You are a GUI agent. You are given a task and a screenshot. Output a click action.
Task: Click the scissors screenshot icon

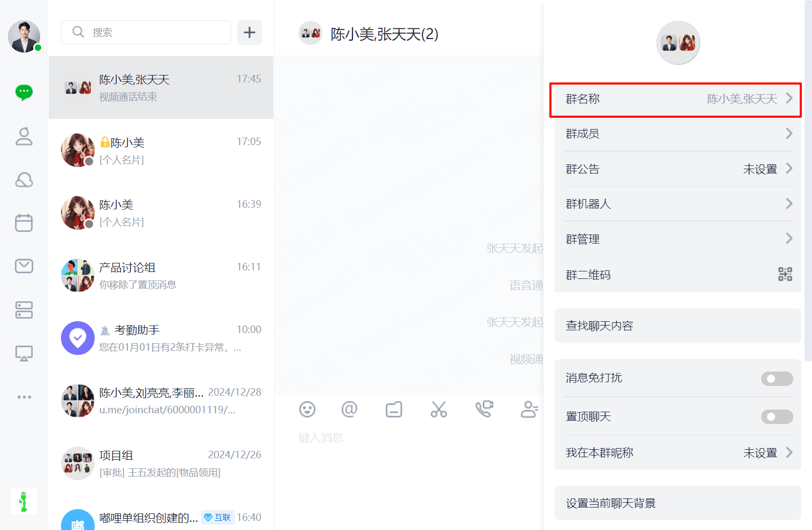pyautogui.click(x=439, y=410)
